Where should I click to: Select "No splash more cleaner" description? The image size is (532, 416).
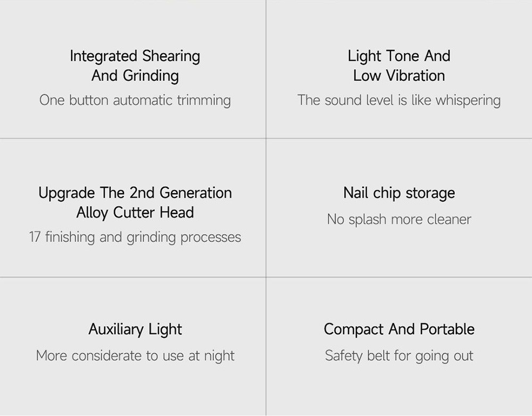pyautogui.click(x=399, y=219)
